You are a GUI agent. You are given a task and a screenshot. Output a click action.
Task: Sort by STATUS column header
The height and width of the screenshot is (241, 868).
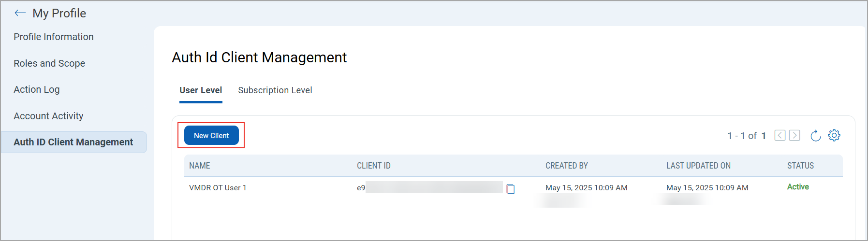pyautogui.click(x=800, y=166)
